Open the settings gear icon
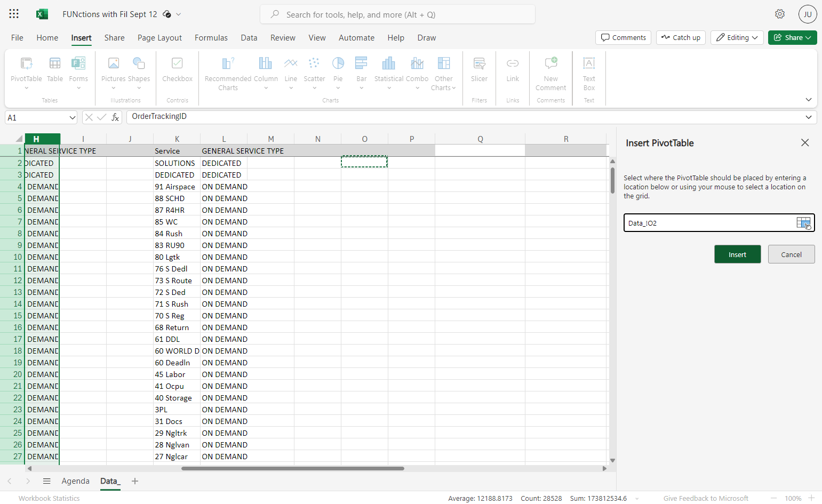Screen dimensions: 822x504 (x=780, y=14)
